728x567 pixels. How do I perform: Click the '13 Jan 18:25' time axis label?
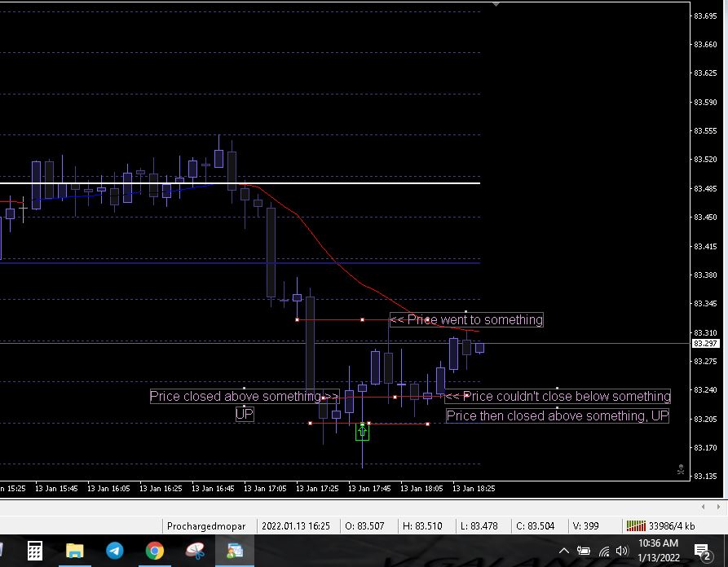pyautogui.click(x=474, y=489)
